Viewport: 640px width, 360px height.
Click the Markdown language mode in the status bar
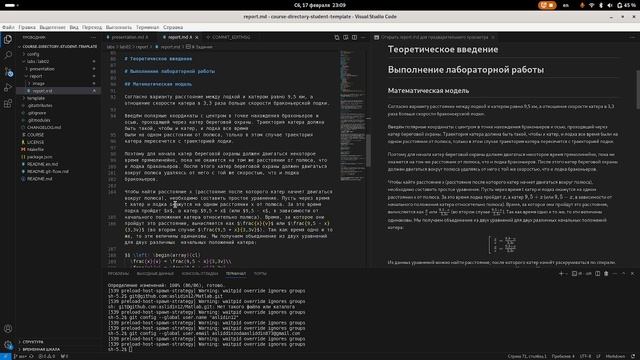(x=615, y=356)
